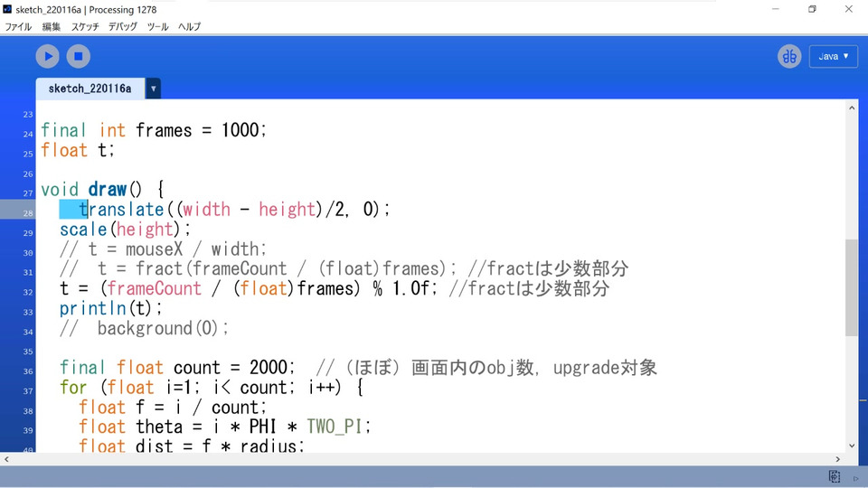Open the tab options arrow menu

click(154, 89)
